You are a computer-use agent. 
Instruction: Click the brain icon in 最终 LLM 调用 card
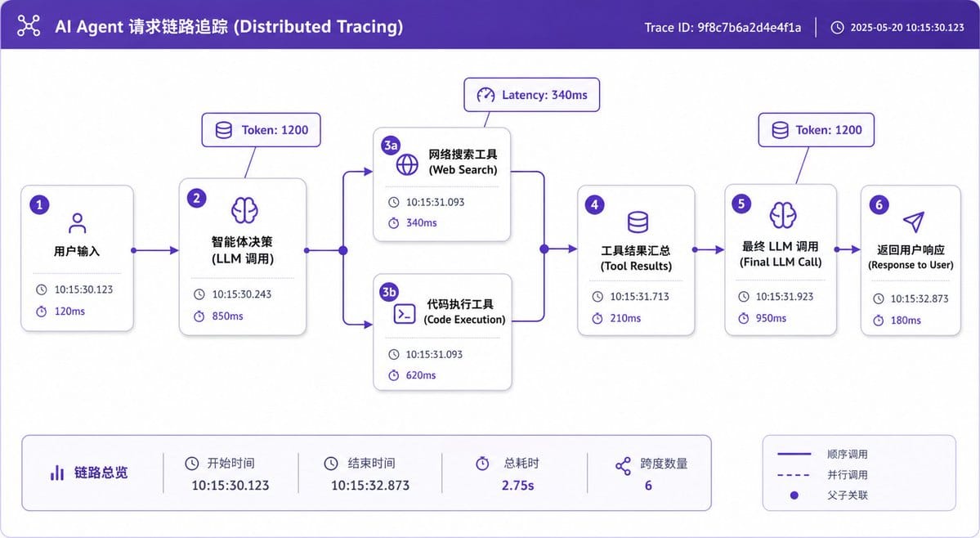coord(782,216)
